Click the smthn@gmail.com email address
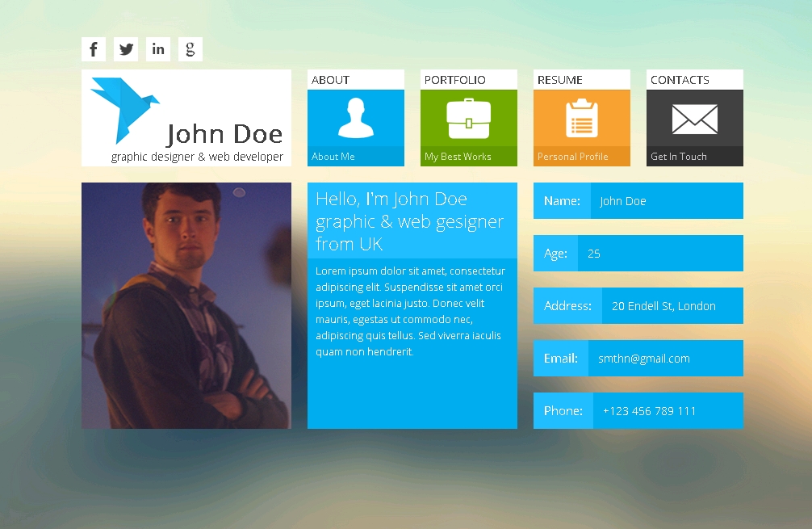This screenshot has height=529, width=812. (x=644, y=359)
